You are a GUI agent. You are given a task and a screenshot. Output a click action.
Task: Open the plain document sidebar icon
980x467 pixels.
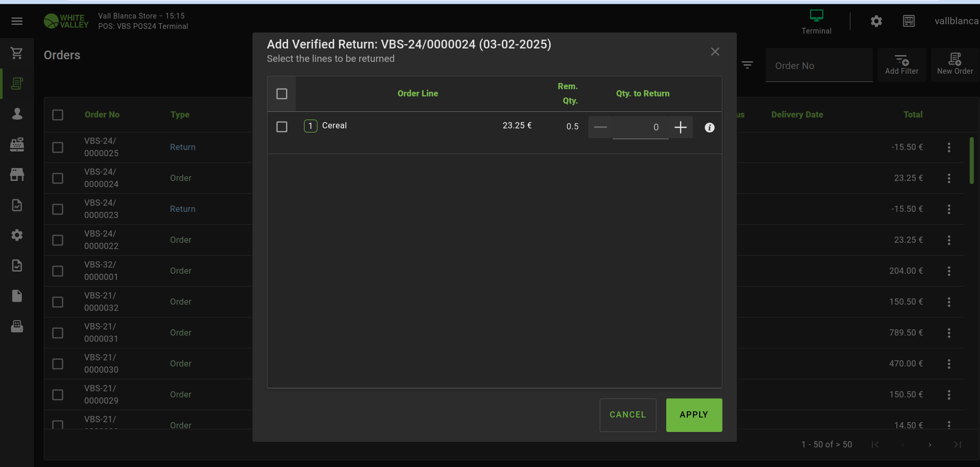(x=17, y=296)
